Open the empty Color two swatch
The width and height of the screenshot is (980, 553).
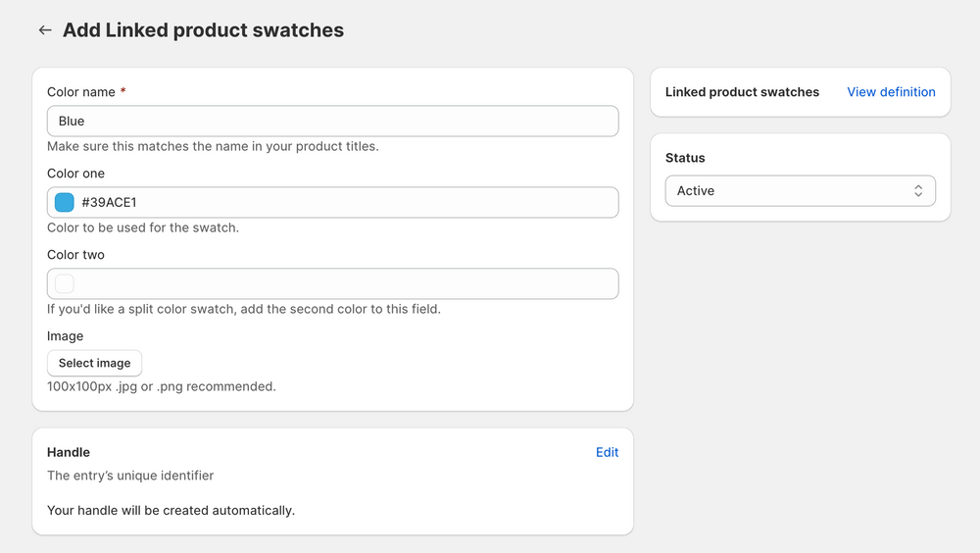[65, 283]
